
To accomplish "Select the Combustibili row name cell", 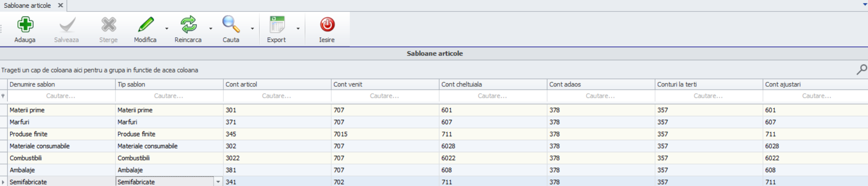I will [61, 158].
